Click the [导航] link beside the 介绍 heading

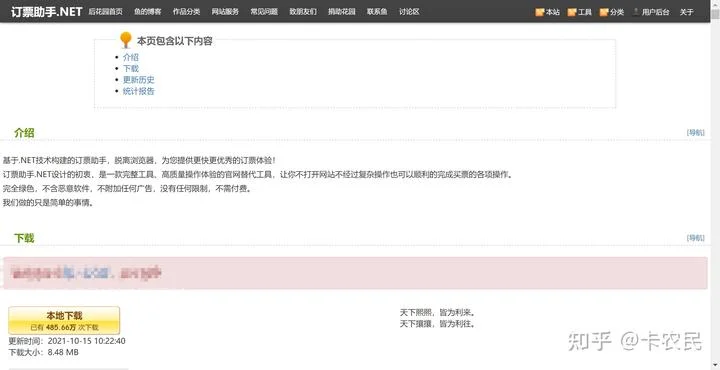click(x=695, y=133)
